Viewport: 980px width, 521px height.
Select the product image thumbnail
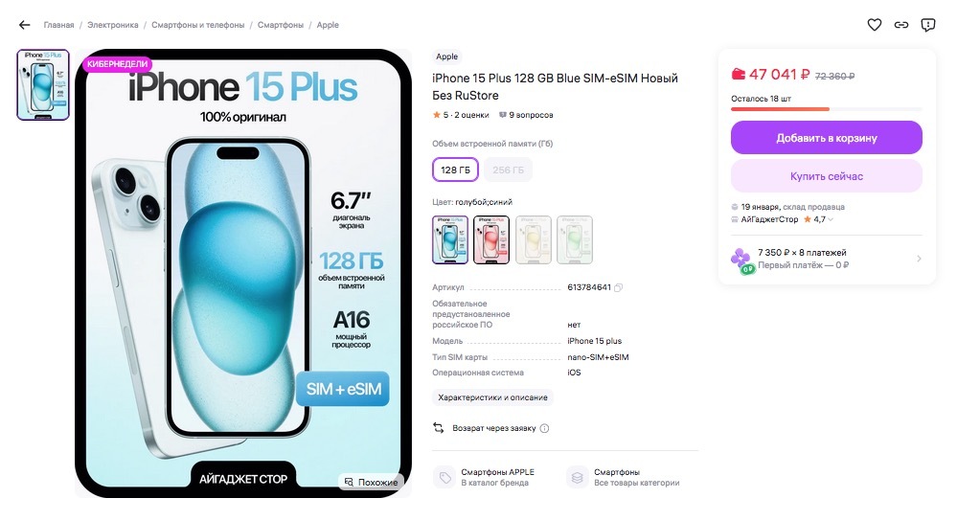coord(43,84)
